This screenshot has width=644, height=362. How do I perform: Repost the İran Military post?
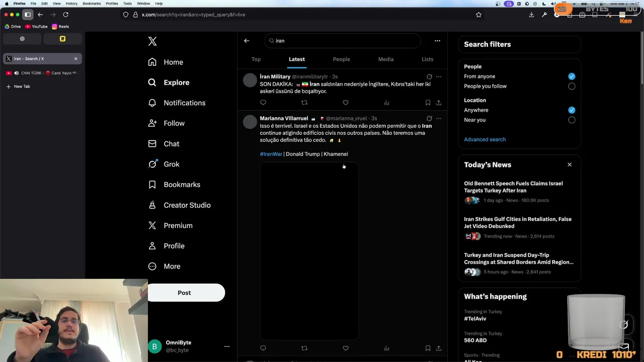[304, 103]
